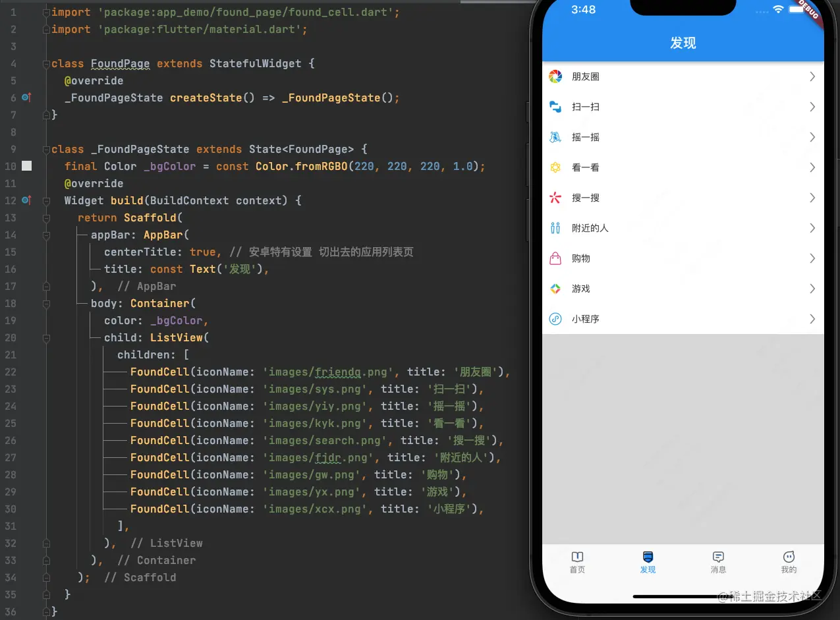Click the chevron on the 小程序 row
Screen dimensions: 840x620
[x=812, y=319]
